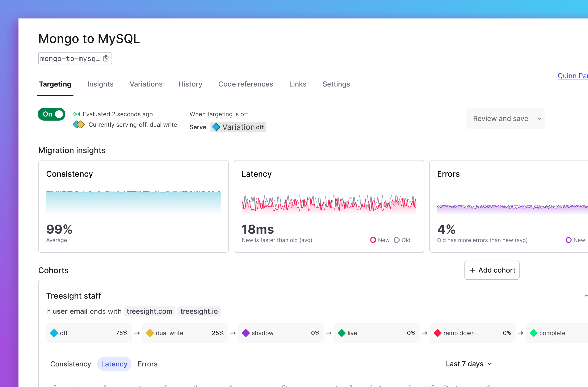588x387 pixels.
Task: Toggle the New legend on Errors chart
Action: click(569, 240)
